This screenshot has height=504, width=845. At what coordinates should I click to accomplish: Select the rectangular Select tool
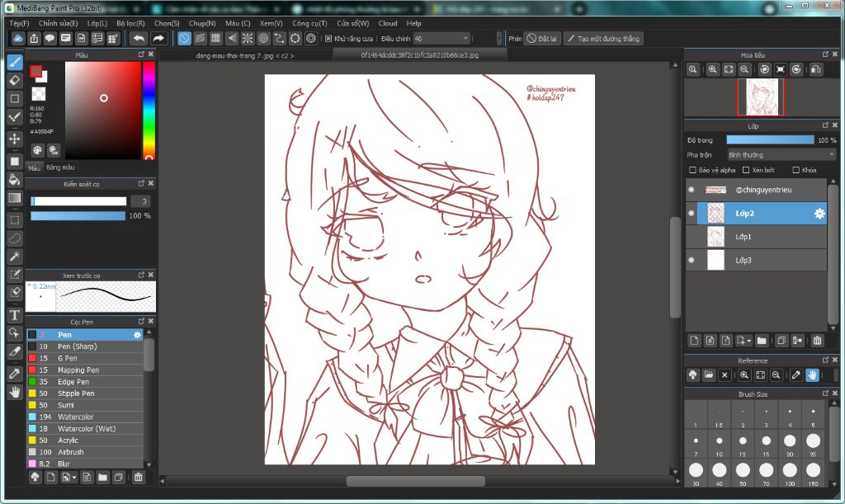(x=15, y=219)
